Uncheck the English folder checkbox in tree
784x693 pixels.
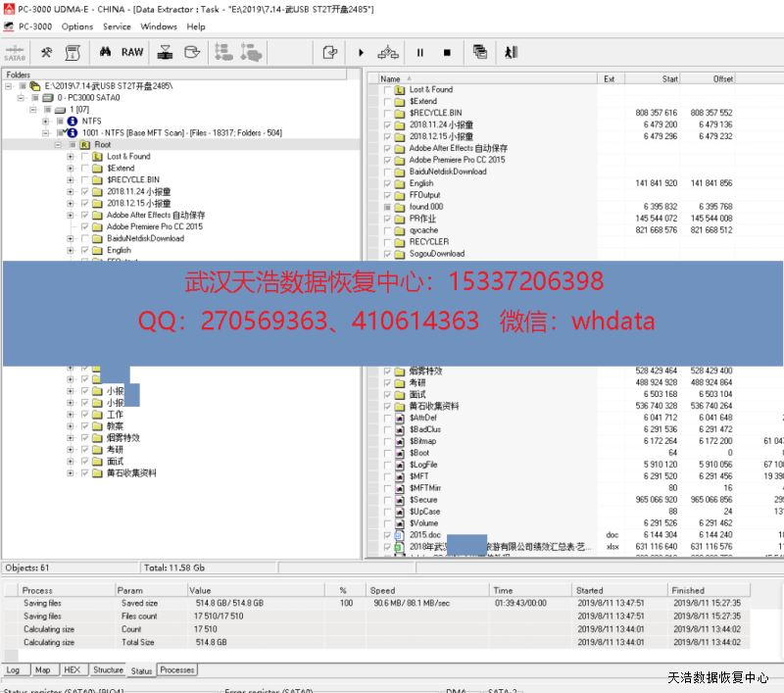tap(84, 251)
